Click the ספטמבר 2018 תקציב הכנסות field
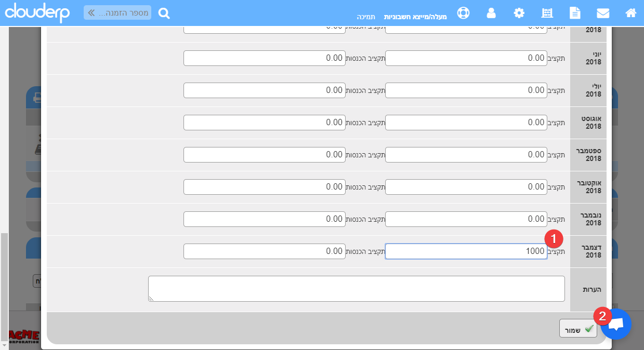This screenshot has width=644, height=350. pos(264,155)
